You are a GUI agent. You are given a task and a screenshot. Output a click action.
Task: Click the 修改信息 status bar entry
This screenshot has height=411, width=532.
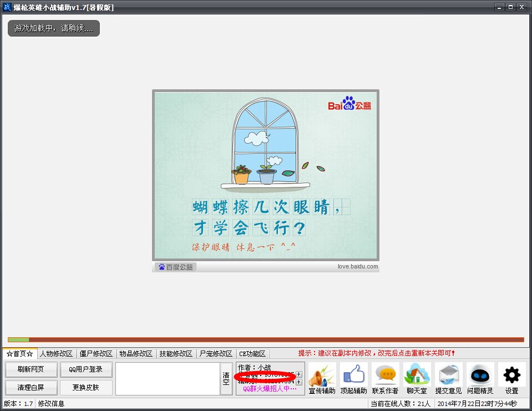coord(51,404)
